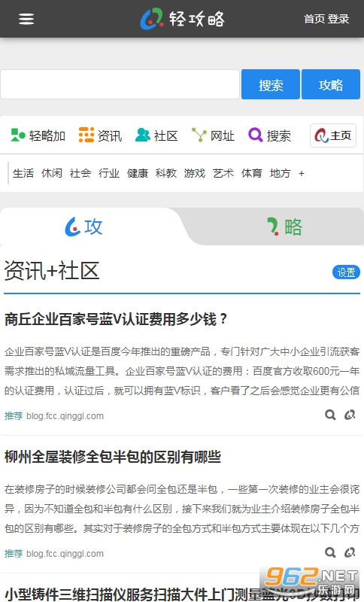The width and height of the screenshot is (364, 602).
Task: Click the blue 攻略 button
Action: [x=331, y=84]
